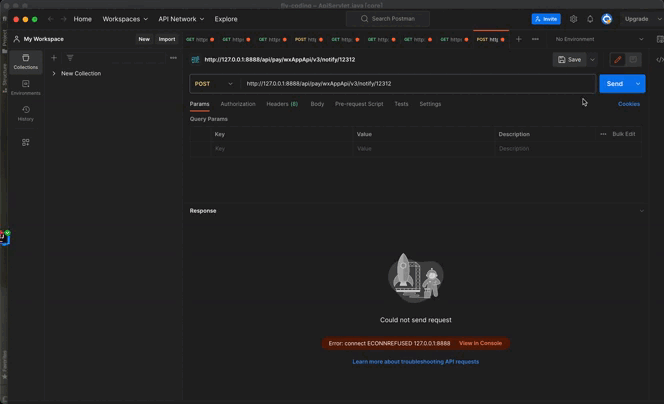Switch to the Authorization tab
The width and height of the screenshot is (664, 404).
coord(238,104)
